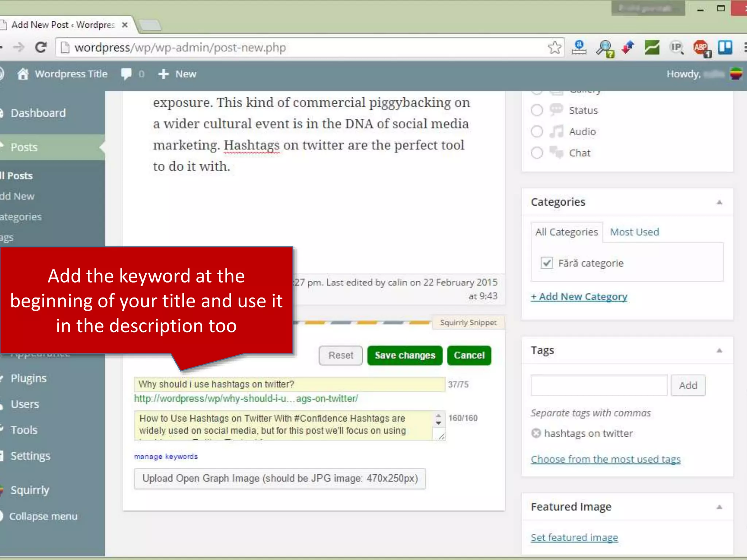Image resolution: width=747 pixels, height=560 pixels.
Task: Select the Status post format radio
Action: 537,110
